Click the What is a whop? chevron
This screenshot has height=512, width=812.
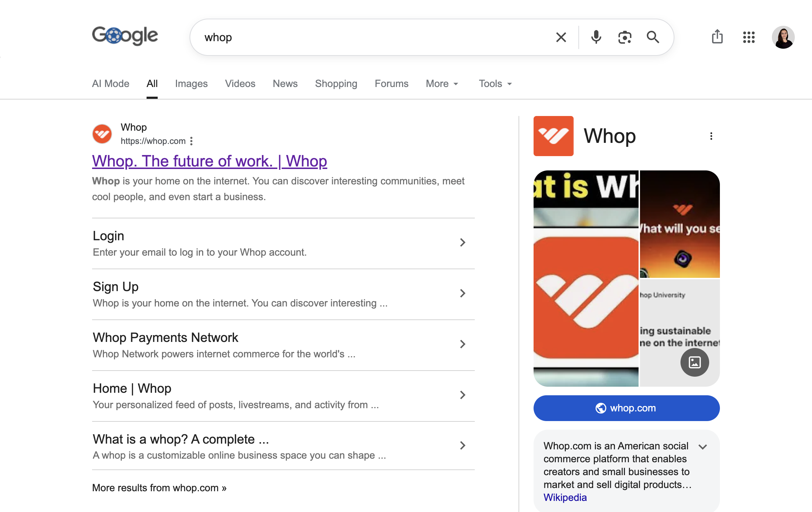point(463,445)
